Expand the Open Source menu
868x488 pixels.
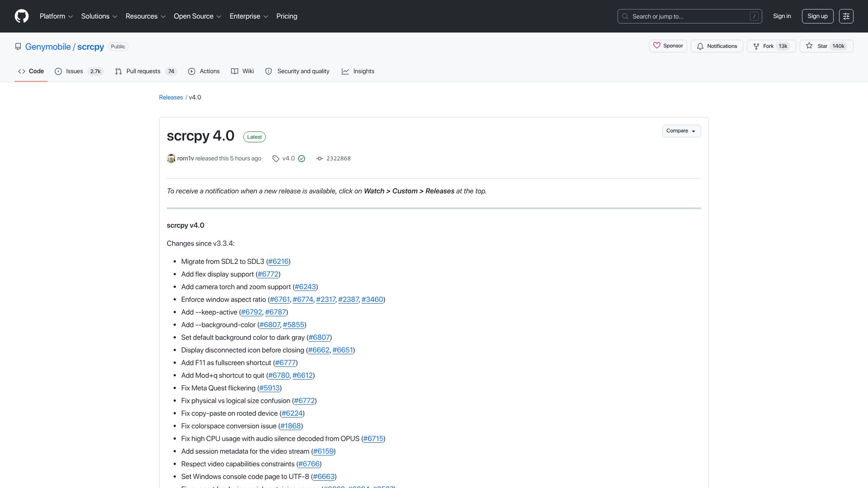[x=197, y=16]
